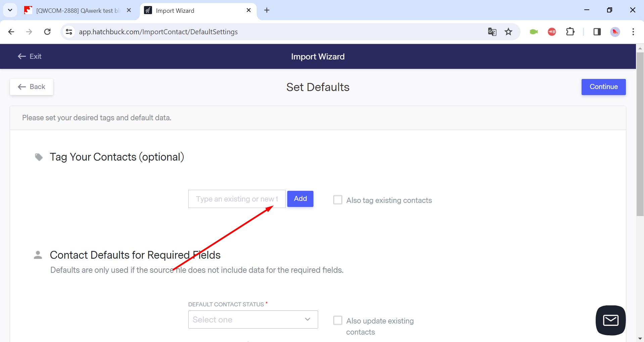Reload the page with the refresh icon
Viewport: 644px width, 342px height.
[47, 32]
